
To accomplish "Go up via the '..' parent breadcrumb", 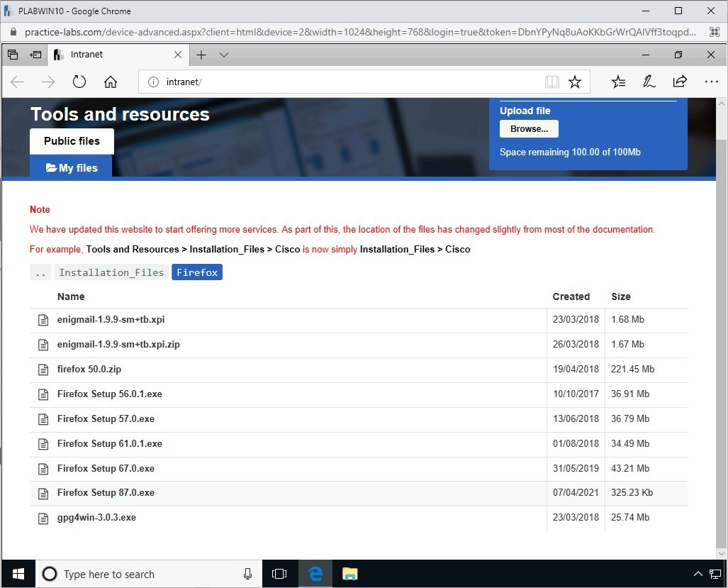I will coord(40,272).
